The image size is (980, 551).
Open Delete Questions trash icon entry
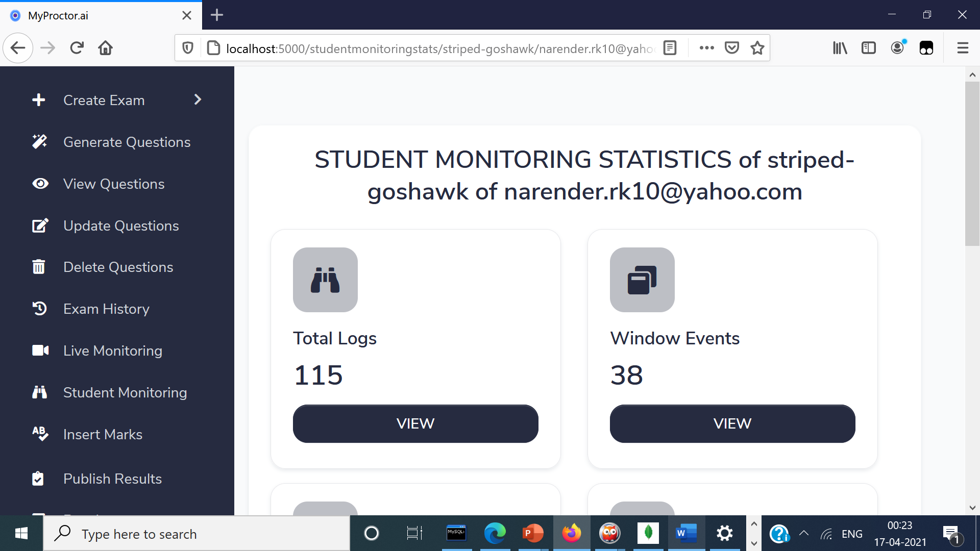39,267
